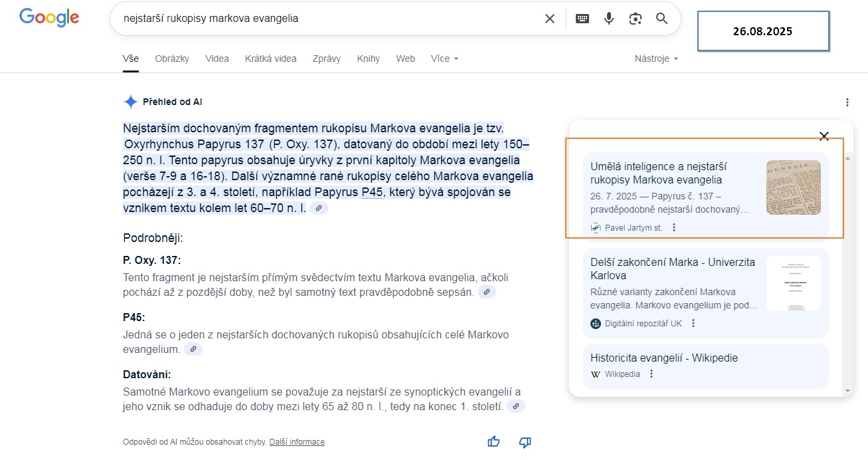The height and width of the screenshot is (460, 868).
Task: Switch to the Obrázky tab
Action: (171, 58)
